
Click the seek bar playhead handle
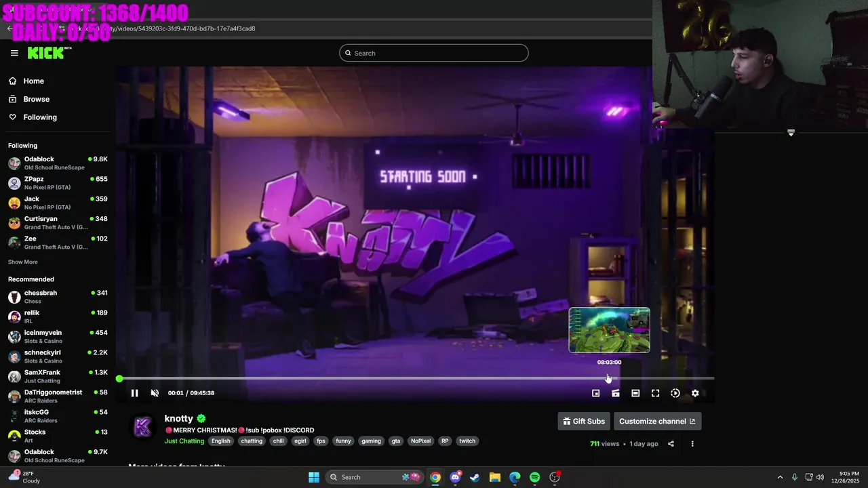(119, 379)
